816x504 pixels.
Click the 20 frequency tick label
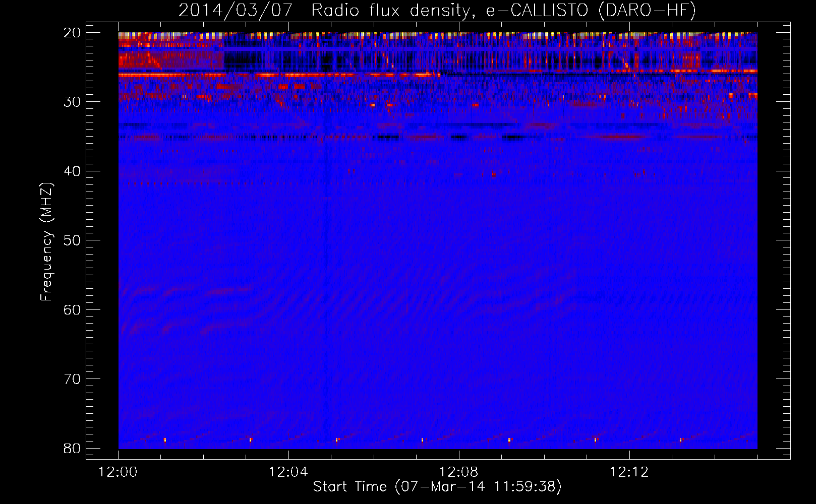(x=73, y=33)
